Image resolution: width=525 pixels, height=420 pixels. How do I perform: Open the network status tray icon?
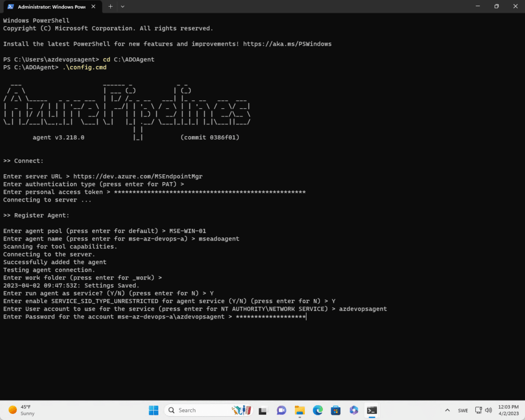(x=478, y=410)
